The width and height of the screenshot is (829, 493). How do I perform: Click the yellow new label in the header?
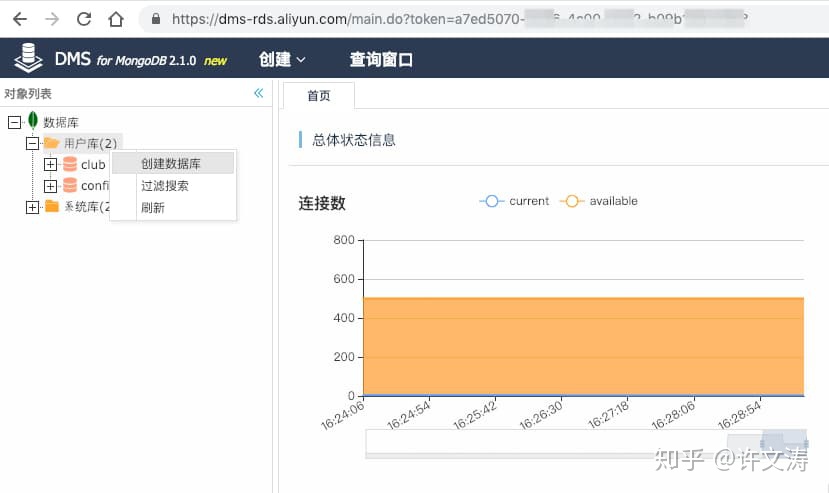tap(216, 61)
